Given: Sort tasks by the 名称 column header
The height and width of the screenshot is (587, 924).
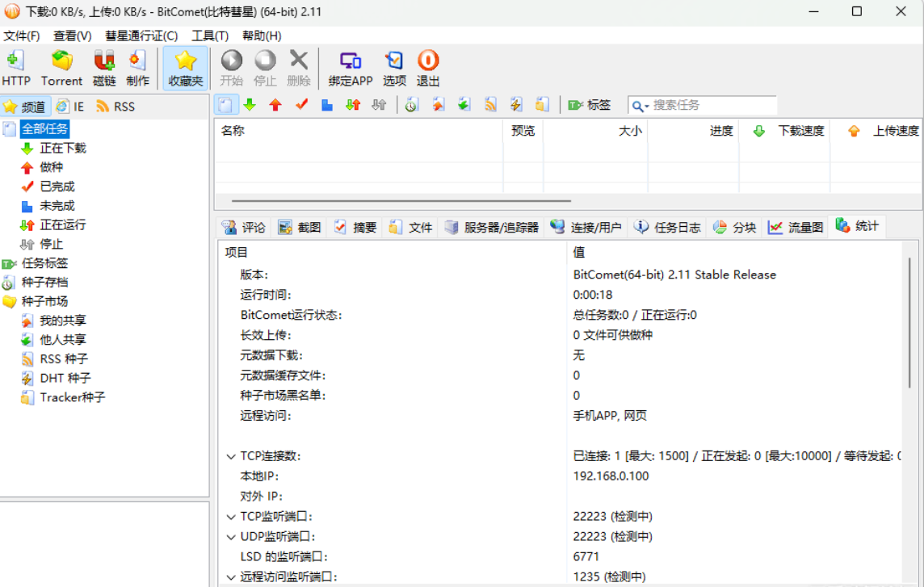Looking at the screenshot, I should [359, 131].
